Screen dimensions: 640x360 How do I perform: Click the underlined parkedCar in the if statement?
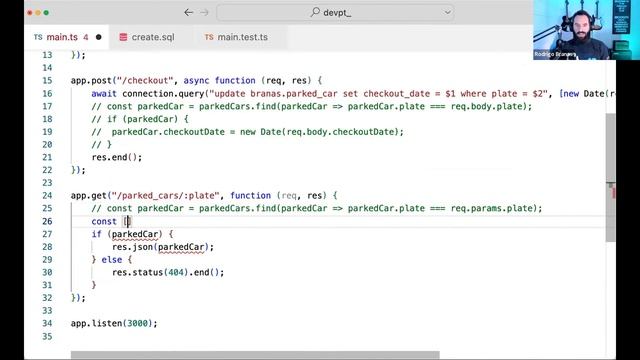(x=135, y=234)
